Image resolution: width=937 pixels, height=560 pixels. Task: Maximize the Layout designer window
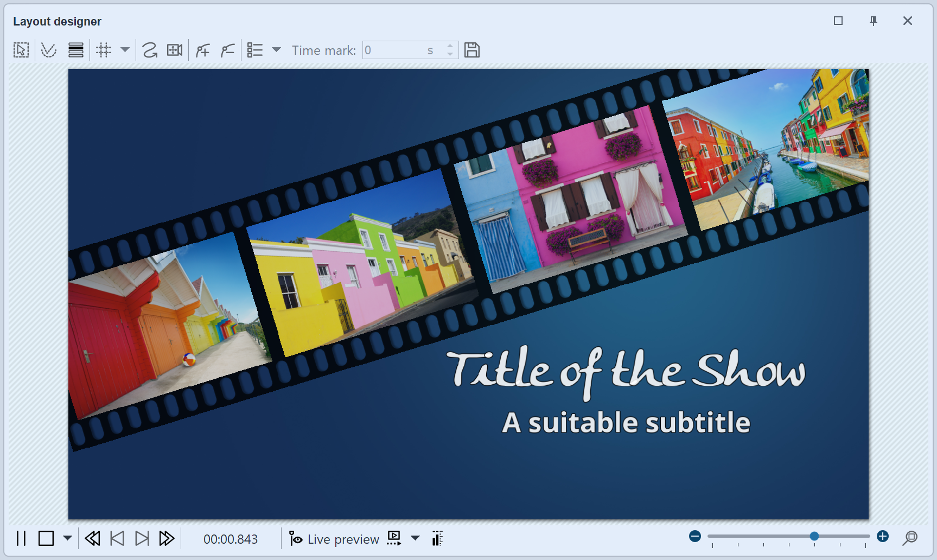click(x=838, y=21)
